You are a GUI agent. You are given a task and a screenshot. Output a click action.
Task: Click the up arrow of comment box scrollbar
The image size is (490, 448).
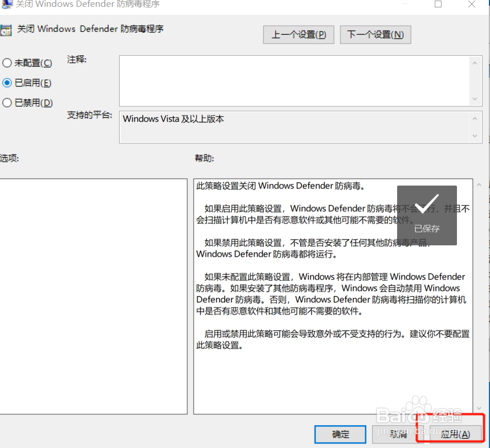(475, 63)
